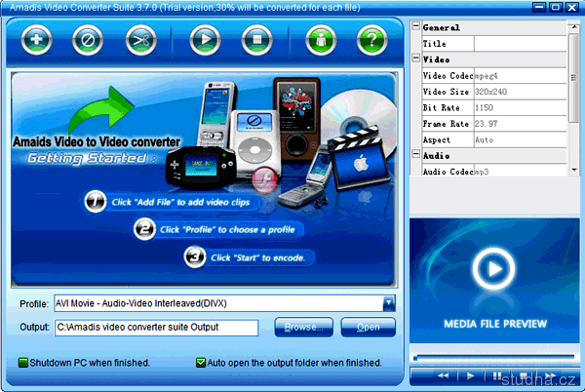Select the Frame Rate value 23.97

point(521,124)
